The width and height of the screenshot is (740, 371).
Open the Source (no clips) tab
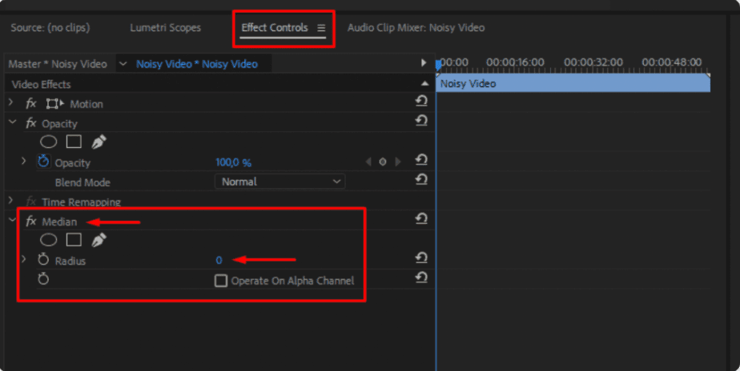pos(50,28)
